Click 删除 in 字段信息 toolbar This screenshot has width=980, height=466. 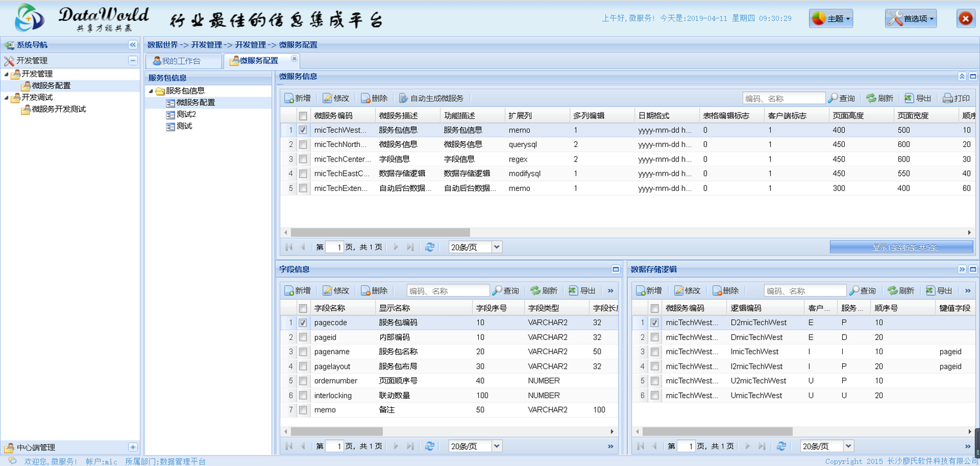374,291
